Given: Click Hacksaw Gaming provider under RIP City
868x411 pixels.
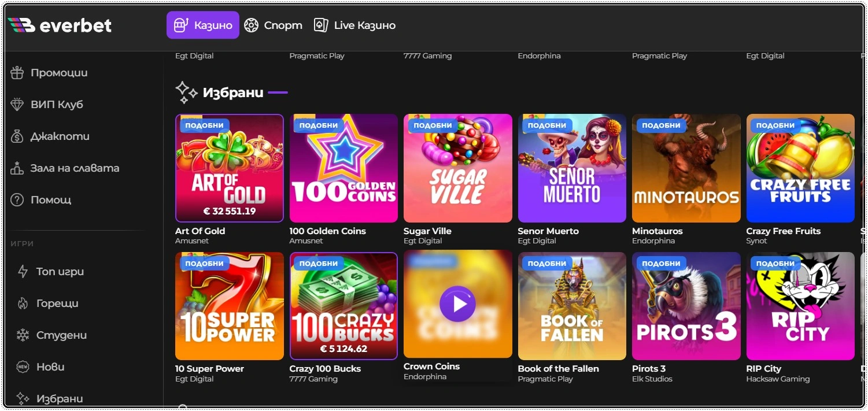Looking at the screenshot, I should [778, 379].
